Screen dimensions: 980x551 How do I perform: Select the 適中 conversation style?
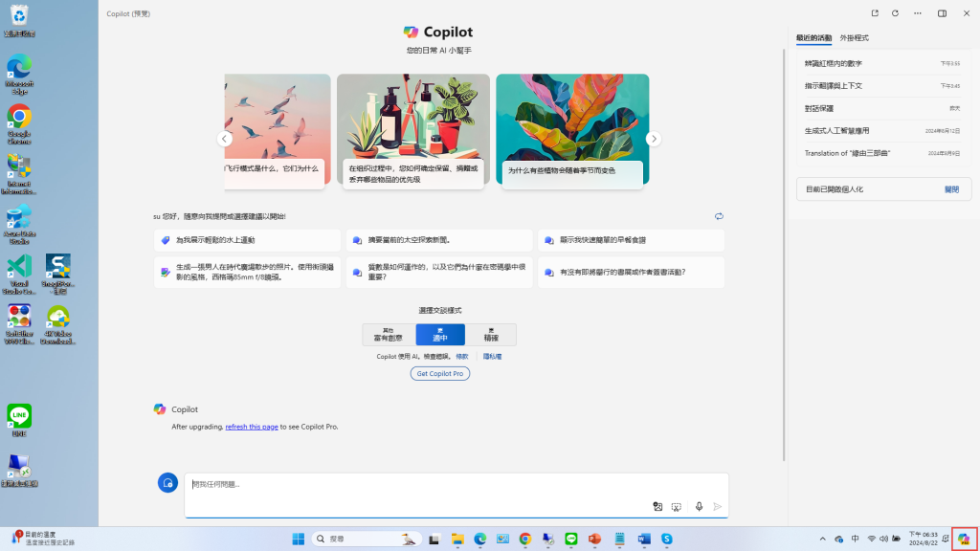pos(440,335)
